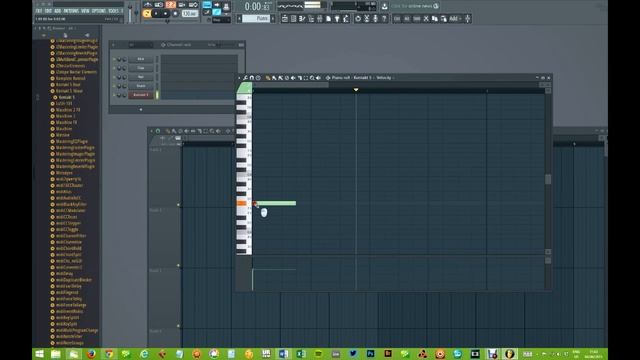
Task: Open the channel rack filter group dropdown
Action: tap(141, 44)
